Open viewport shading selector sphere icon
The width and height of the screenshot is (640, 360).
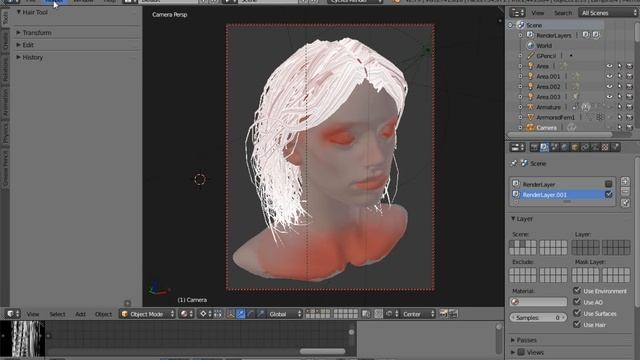click(x=186, y=314)
